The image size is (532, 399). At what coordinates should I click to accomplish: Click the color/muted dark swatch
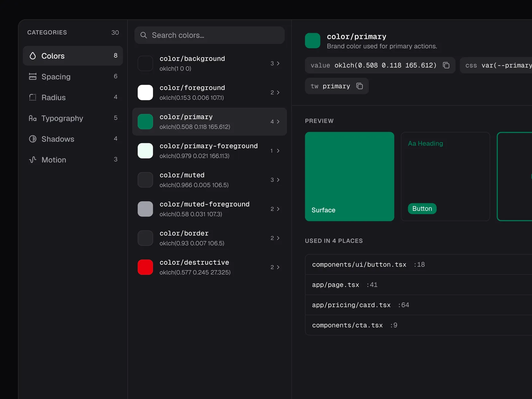point(145,180)
